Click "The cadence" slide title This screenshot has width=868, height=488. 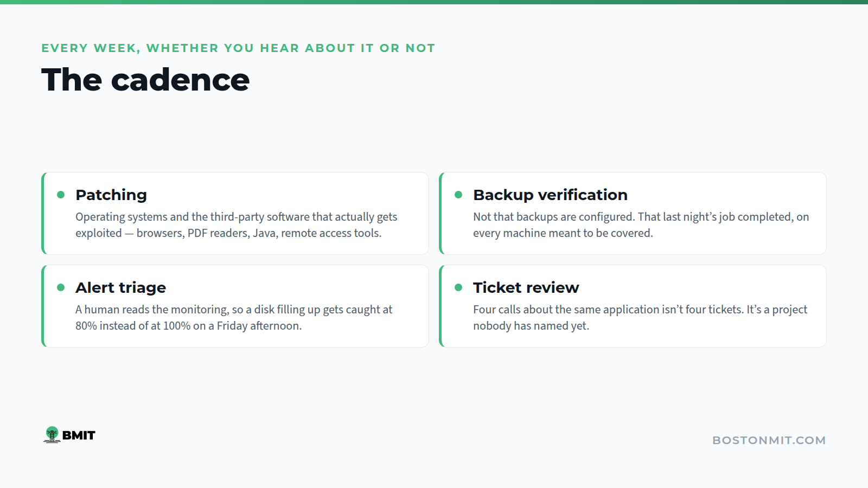click(x=145, y=80)
